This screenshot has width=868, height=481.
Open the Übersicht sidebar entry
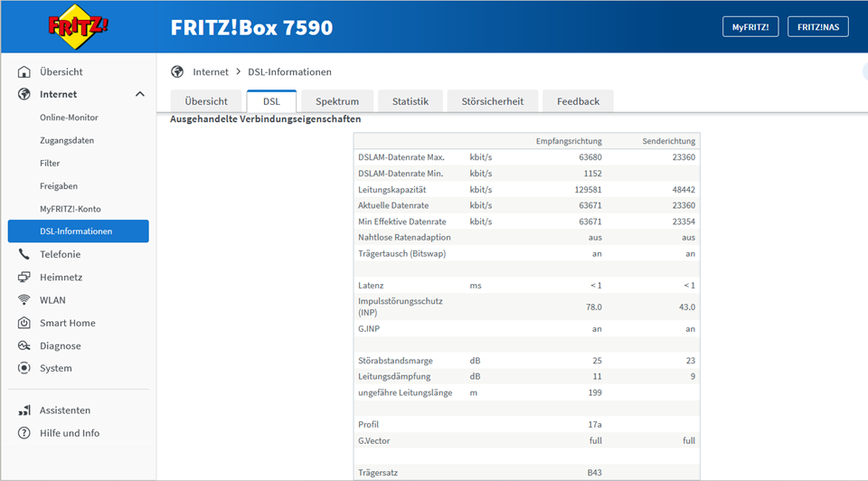[x=61, y=72]
